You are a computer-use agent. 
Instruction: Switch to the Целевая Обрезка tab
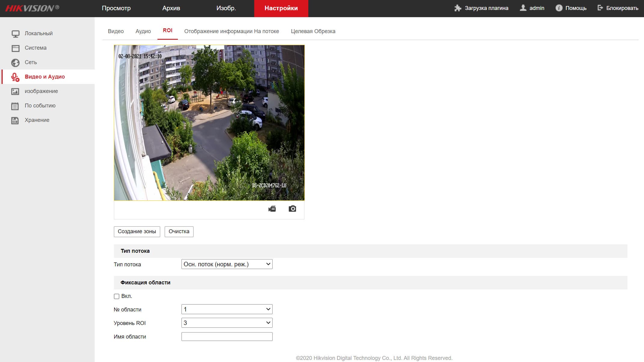313,31
